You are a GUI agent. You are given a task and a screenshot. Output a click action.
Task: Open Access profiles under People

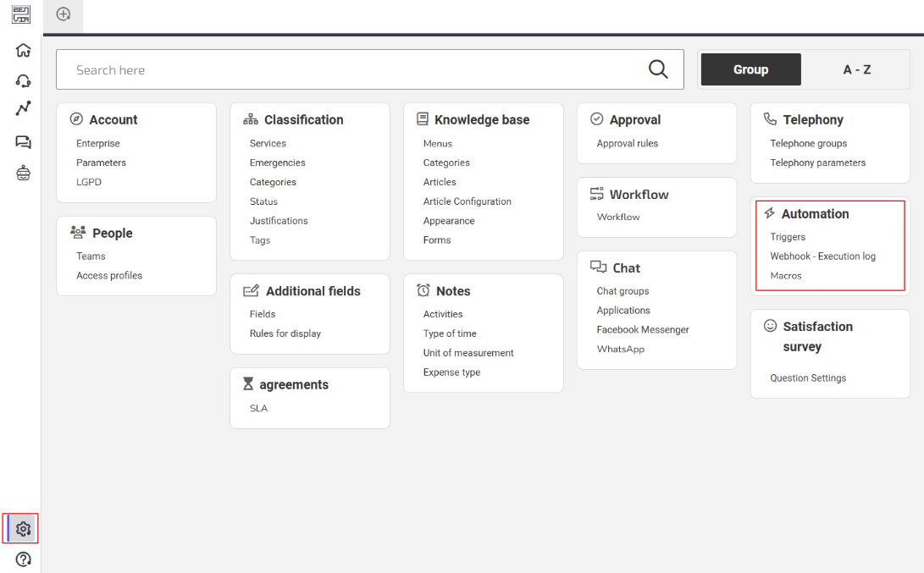(109, 276)
